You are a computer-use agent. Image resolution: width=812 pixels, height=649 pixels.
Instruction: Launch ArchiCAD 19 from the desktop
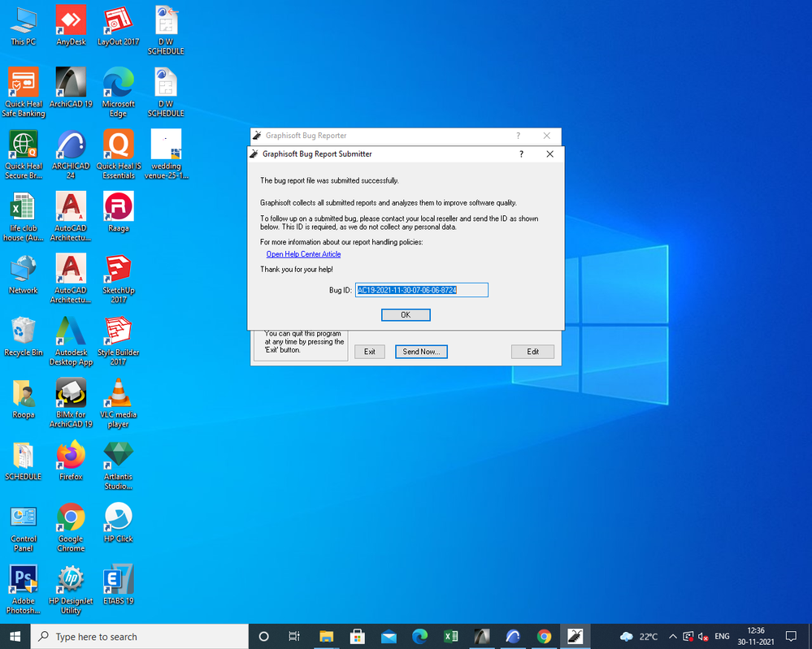click(x=71, y=84)
